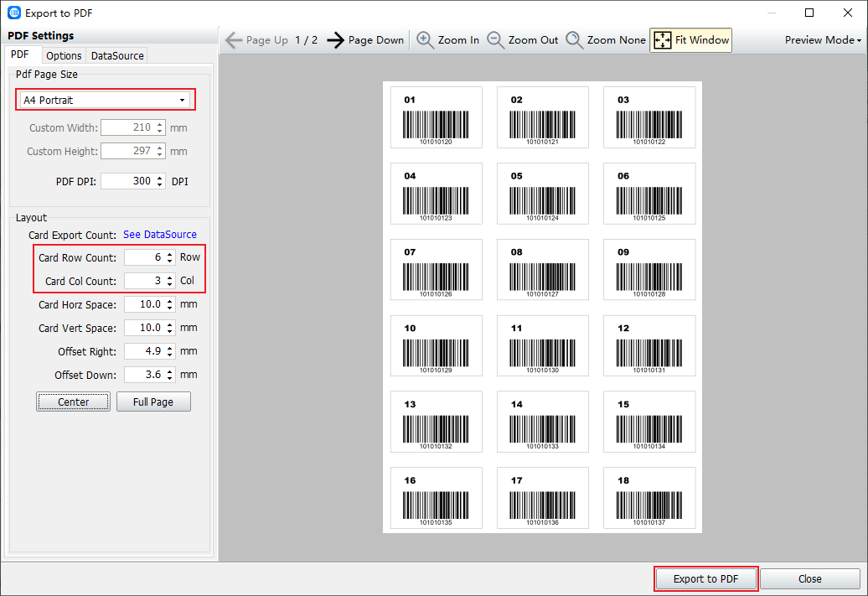Increase Offset Right with up arrow
Screen dimensions: 868x596
170,347
